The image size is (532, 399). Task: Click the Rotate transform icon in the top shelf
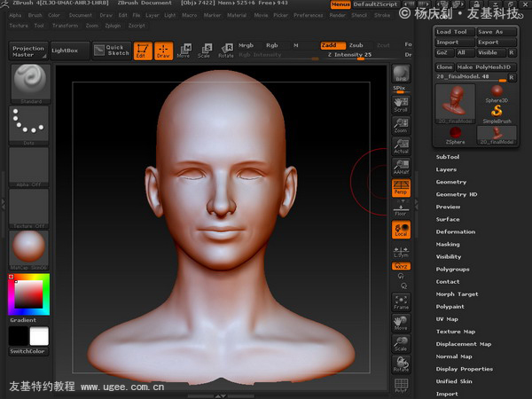coord(226,51)
